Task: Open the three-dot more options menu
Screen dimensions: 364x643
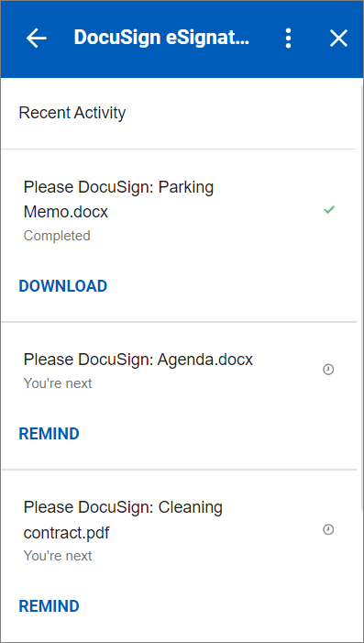Action: (x=288, y=39)
